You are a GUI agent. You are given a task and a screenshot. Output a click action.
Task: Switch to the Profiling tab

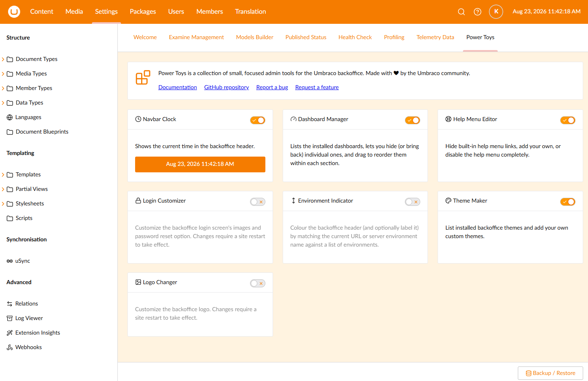(394, 38)
